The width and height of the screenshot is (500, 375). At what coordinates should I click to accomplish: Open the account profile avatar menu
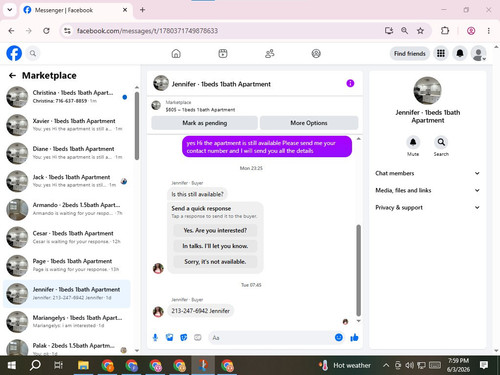(478, 53)
